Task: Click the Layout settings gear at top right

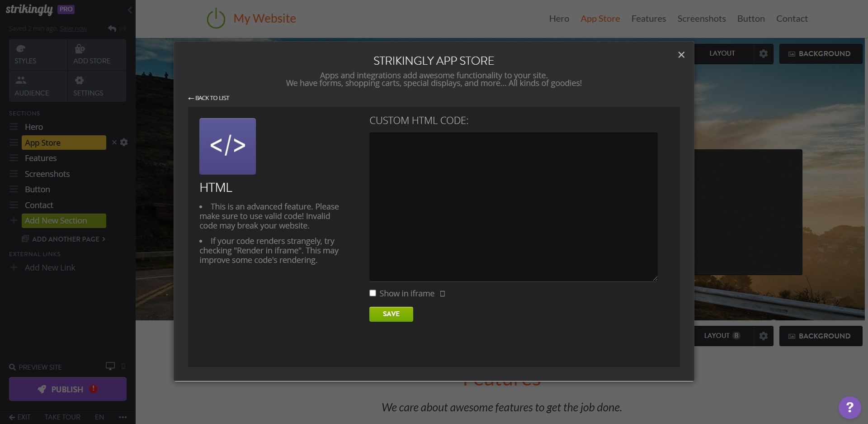Action: point(763,53)
